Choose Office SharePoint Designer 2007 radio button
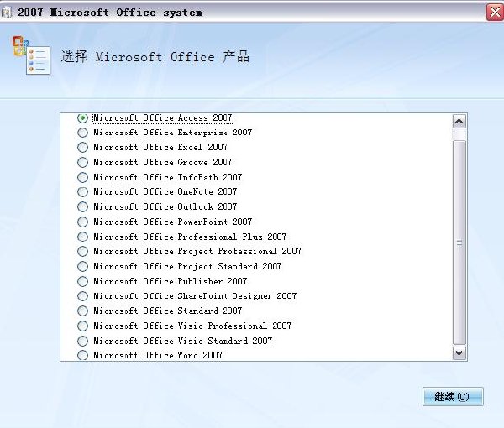 pos(82,295)
